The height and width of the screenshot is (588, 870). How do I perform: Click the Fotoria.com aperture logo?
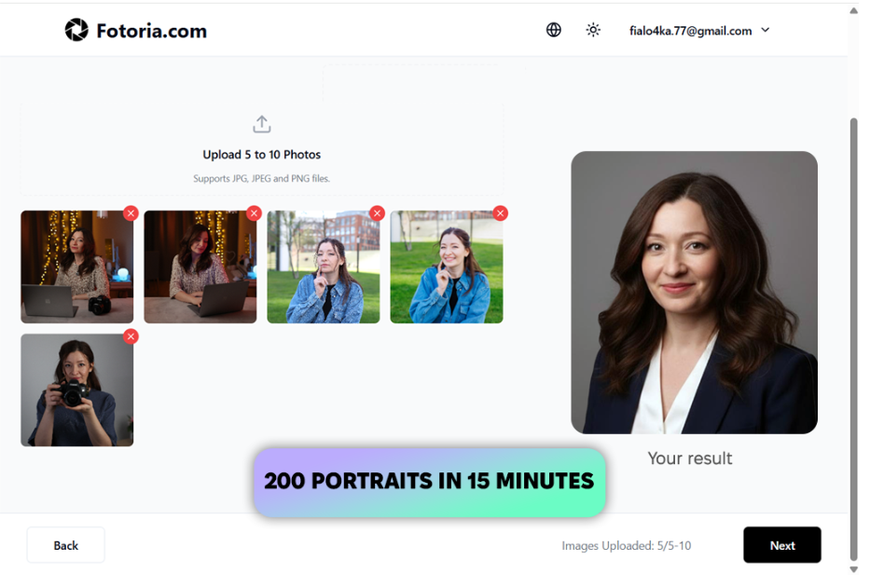tap(76, 29)
